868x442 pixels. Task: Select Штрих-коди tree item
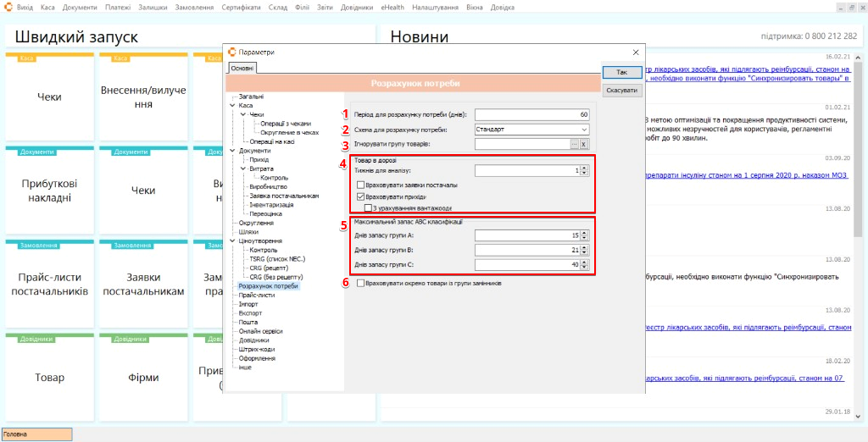(x=256, y=349)
